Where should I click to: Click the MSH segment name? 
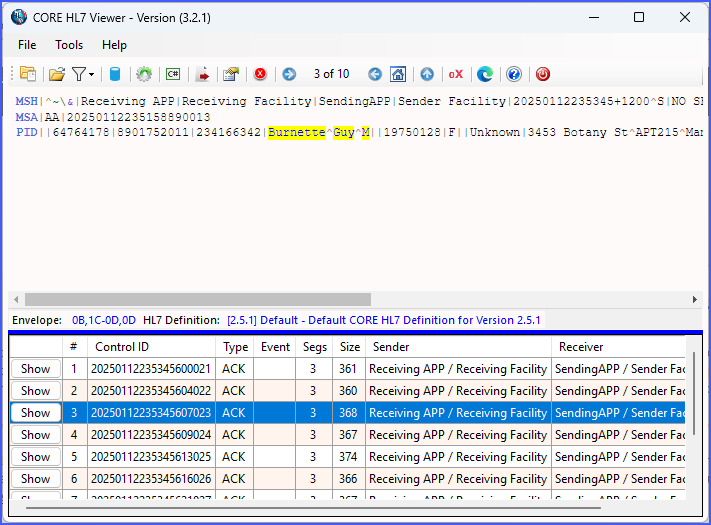tap(27, 101)
